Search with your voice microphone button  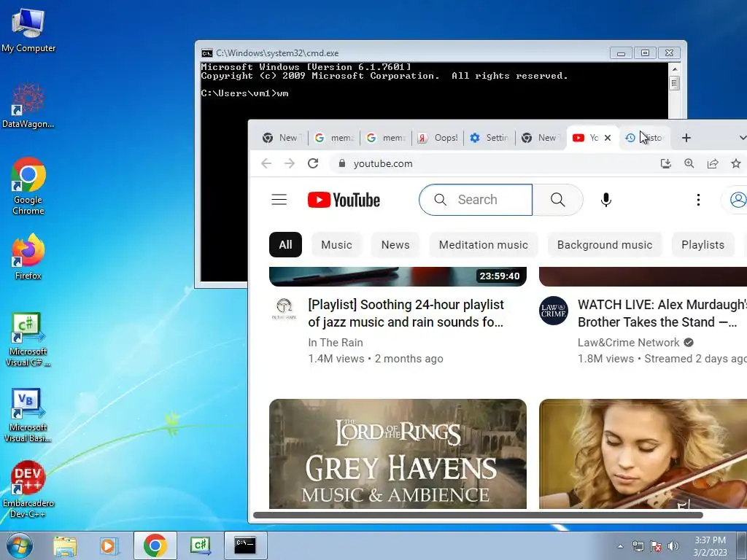(606, 200)
